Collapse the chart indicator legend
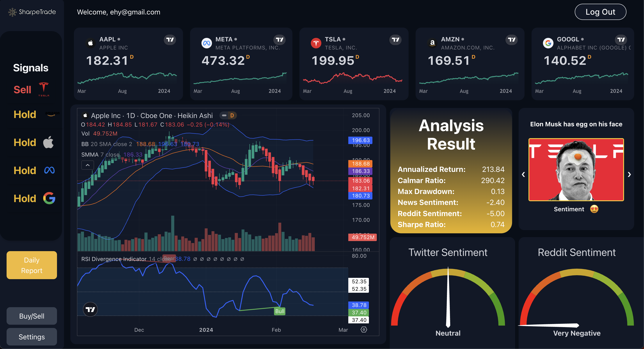This screenshot has height=349, width=644. [x=88, y=165]
